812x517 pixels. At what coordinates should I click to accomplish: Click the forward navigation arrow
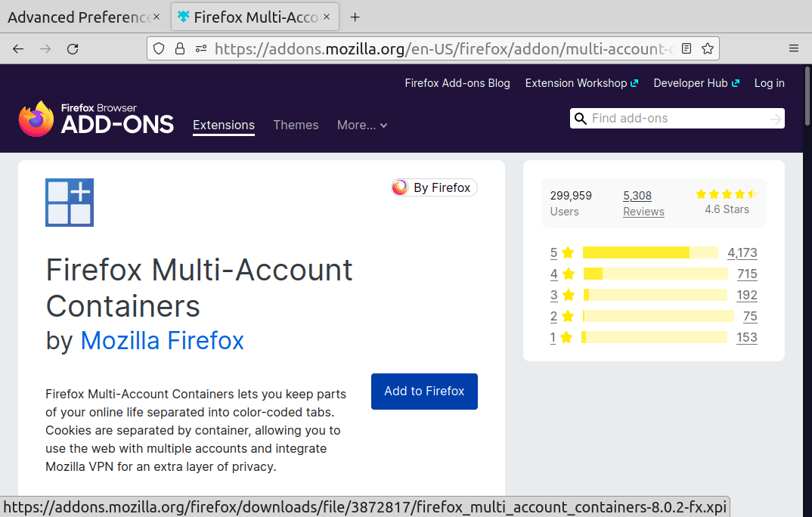45,48
